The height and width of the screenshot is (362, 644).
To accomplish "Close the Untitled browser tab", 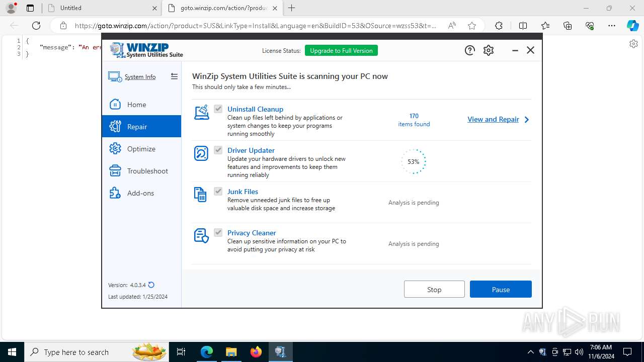I will click(154, 8).
